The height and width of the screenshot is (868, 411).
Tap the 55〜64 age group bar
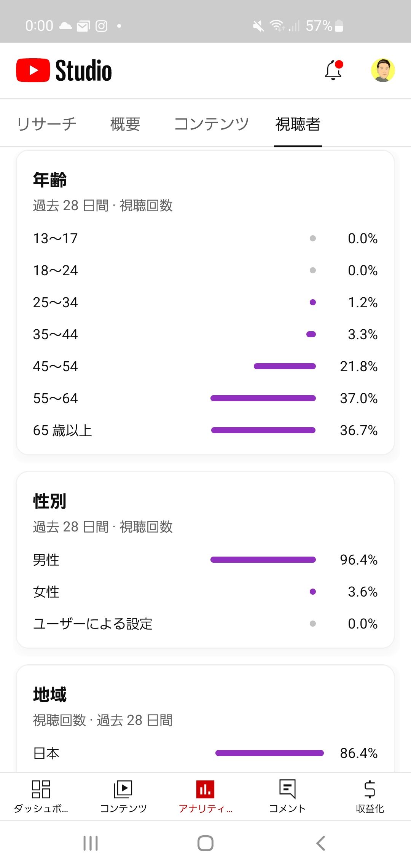tap(263, 398)
